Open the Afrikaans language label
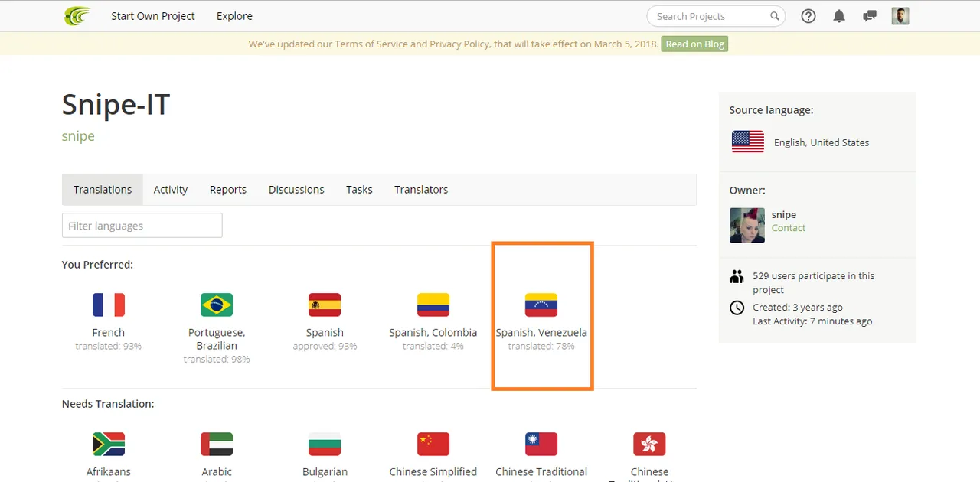 pos(109,472)
